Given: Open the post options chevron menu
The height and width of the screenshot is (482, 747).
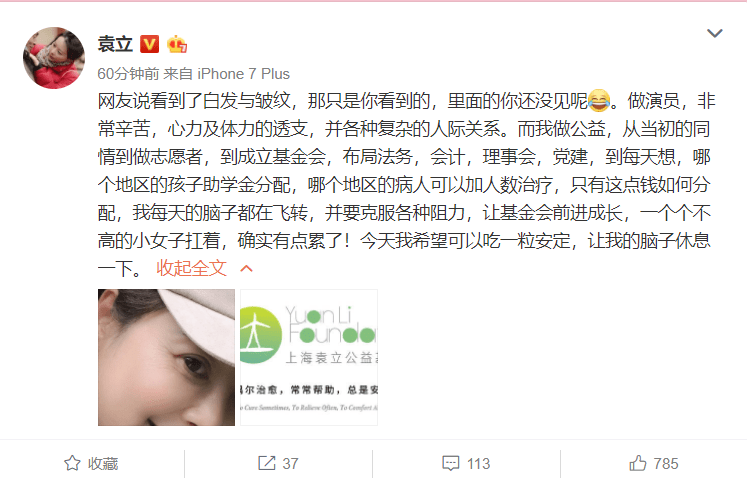Looking at the screenshot, I should [x=715, y=33].
